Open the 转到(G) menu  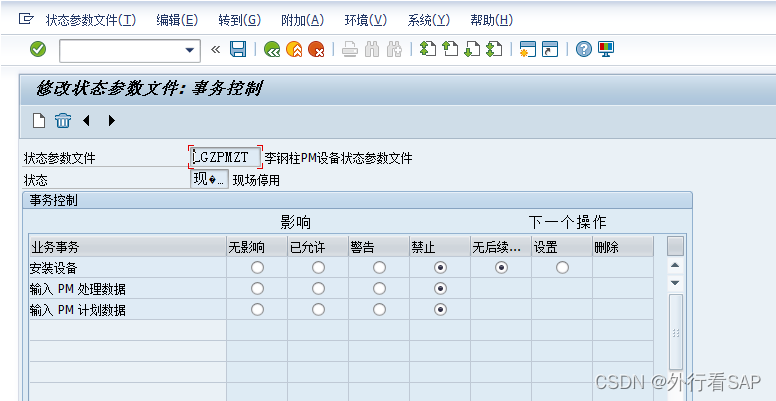pyautogui.click(x=240, y=20)
